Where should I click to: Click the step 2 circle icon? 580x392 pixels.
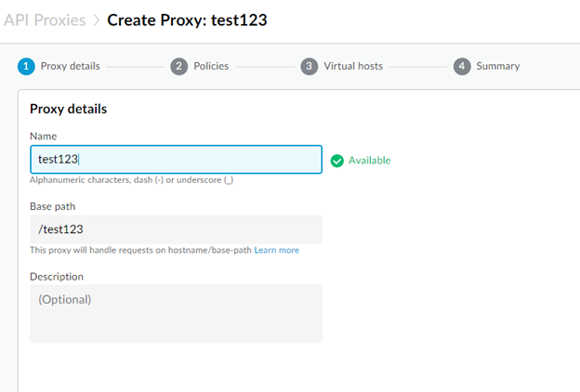[179, 66]
